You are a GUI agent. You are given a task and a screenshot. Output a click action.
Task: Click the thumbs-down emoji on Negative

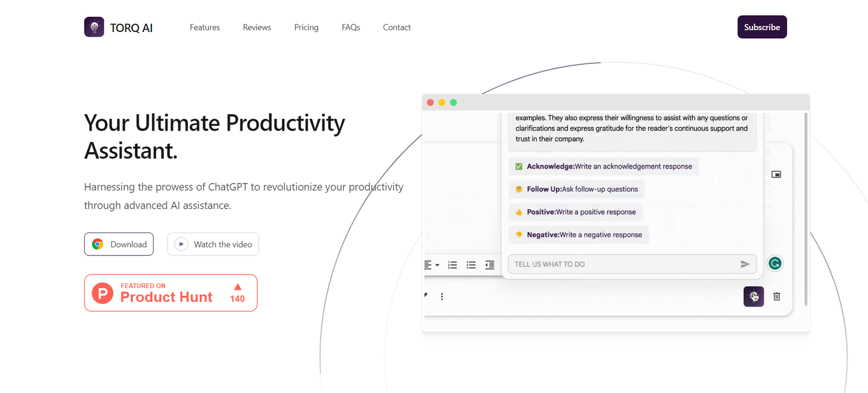[x=519, y=235]
